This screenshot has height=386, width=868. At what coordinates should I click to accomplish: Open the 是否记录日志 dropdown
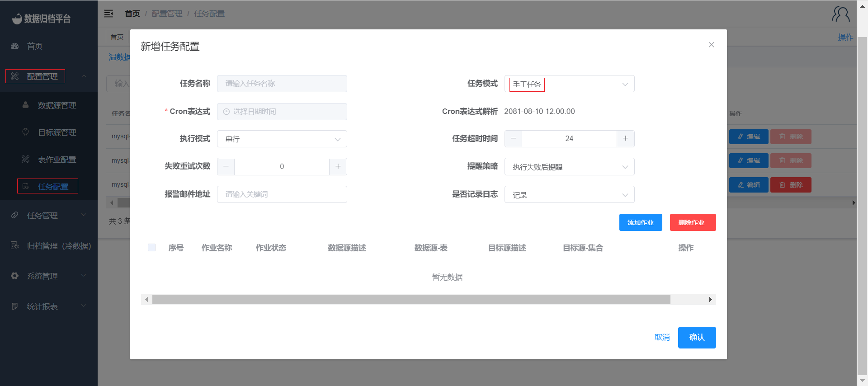click(570, 194)
